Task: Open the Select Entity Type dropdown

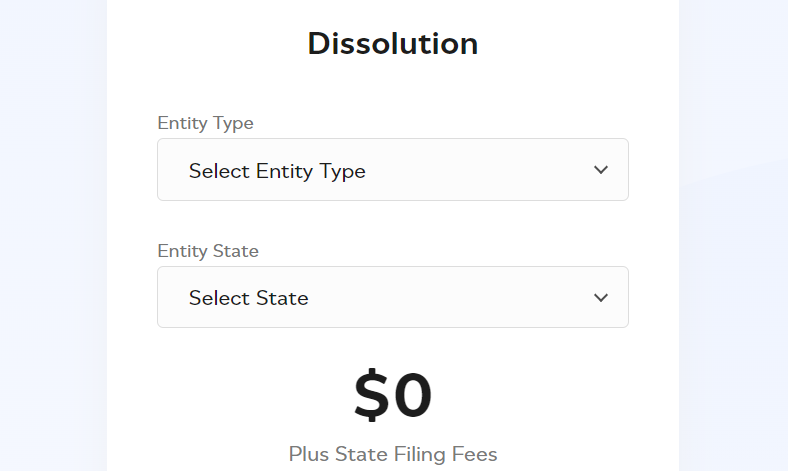Action: (392, 170)
